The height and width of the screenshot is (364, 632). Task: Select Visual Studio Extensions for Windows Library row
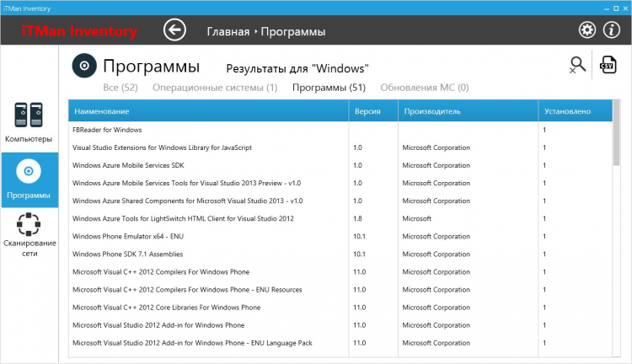point(340,147)
